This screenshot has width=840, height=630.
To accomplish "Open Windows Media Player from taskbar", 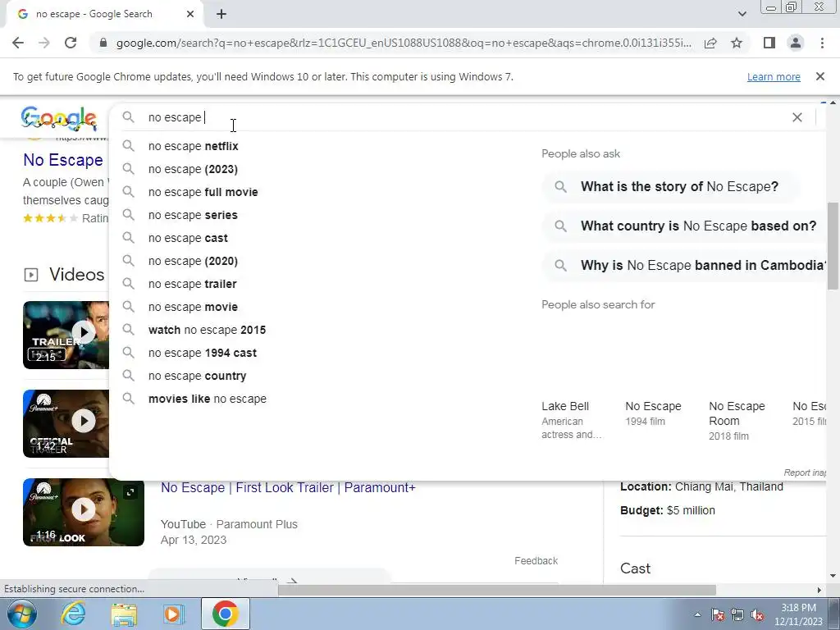I will 174,614.
